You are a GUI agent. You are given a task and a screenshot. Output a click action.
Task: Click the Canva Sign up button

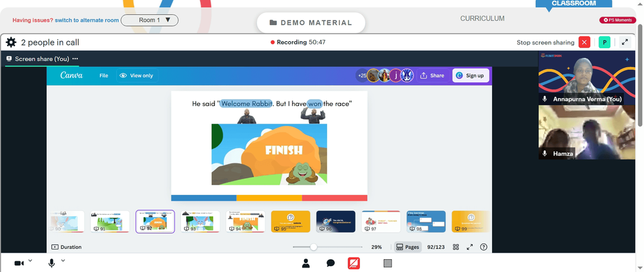tap(471, 75)
